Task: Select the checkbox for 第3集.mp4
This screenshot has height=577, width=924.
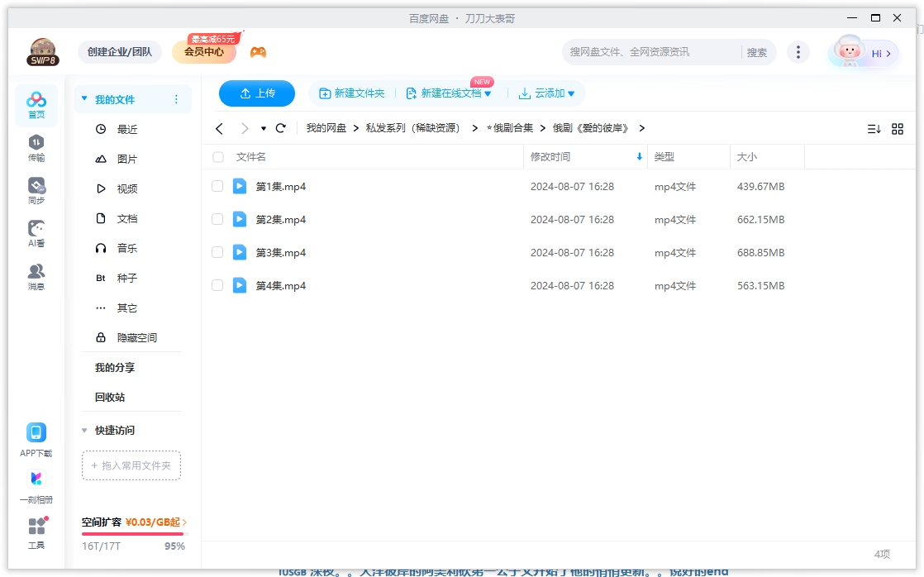Action: (217, 252)
